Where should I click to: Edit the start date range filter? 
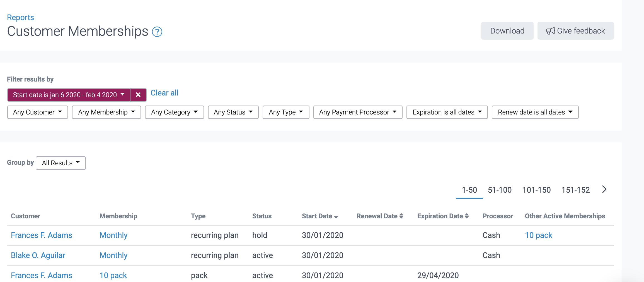69,95
